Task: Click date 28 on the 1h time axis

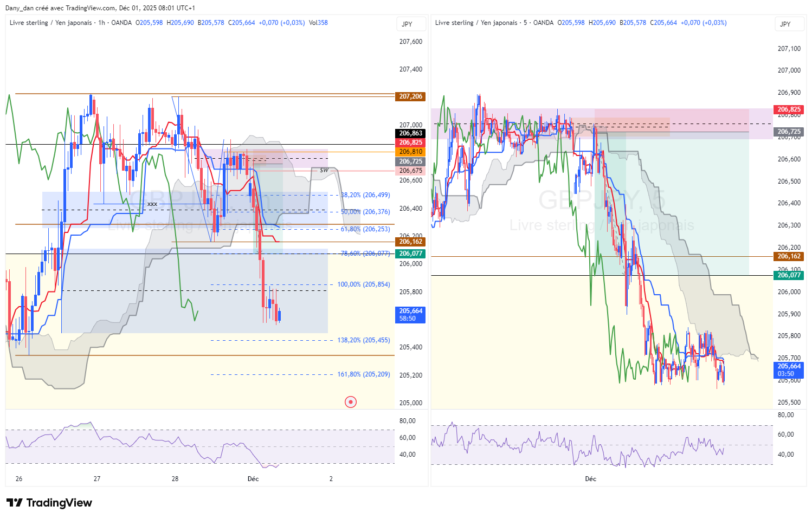Action: point(175,479)
